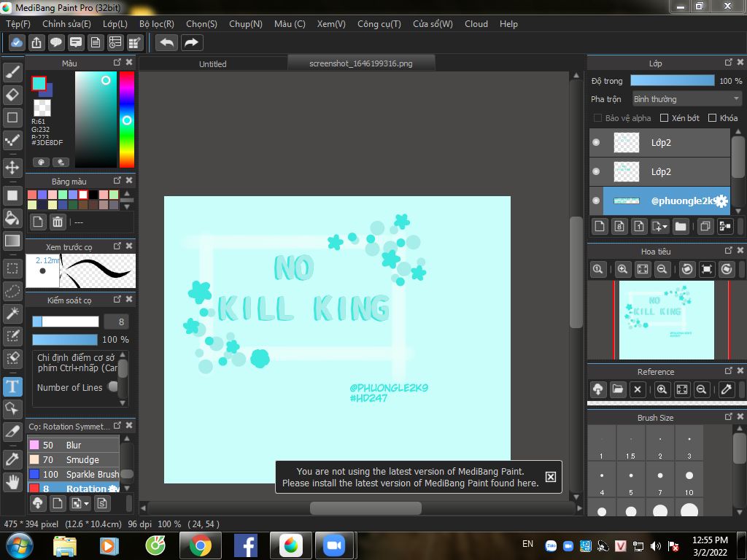Click the Undo arrow in toolbar

pyautogui.click(x=167, y=42)
